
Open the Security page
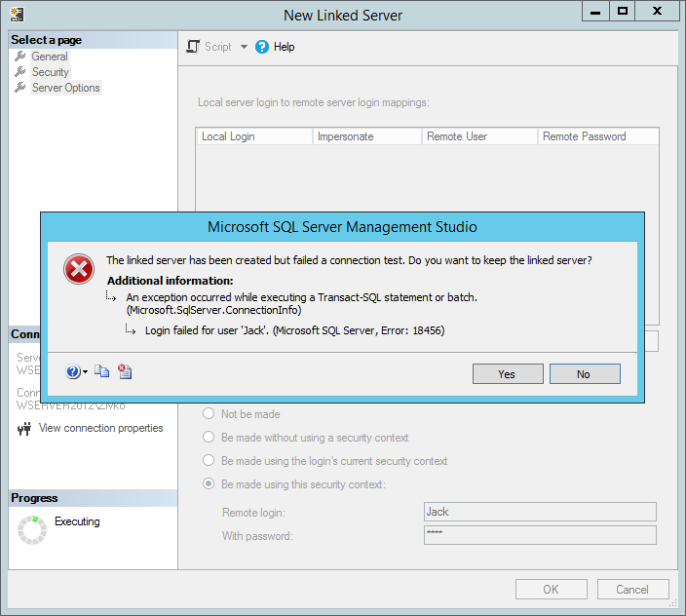[x=51, y=72]
